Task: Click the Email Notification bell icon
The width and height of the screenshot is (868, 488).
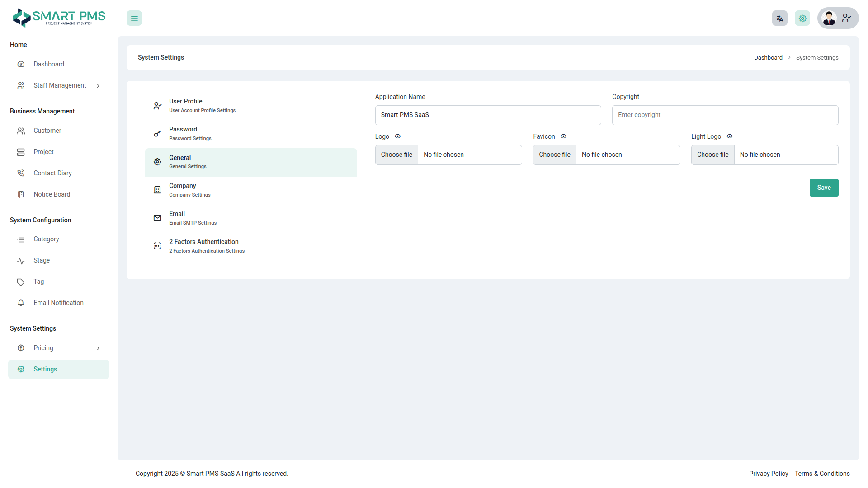Action: tap(21, 303)
